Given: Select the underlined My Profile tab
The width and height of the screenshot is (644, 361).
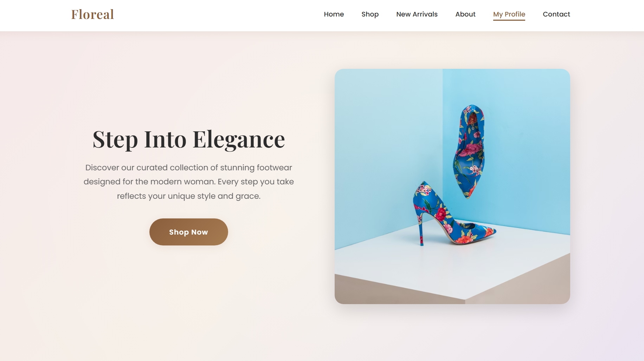Looking at the screenshot, I should tap(509, 15).
